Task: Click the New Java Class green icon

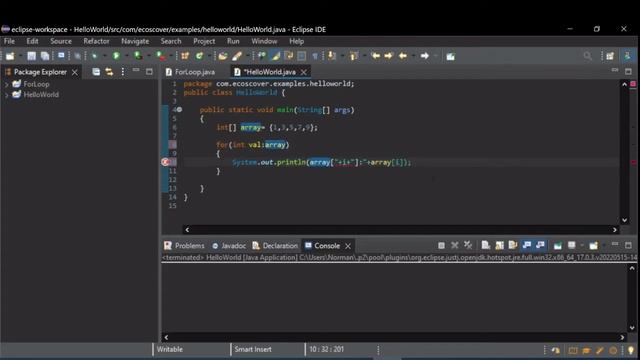Action: [x=199, y=56]
